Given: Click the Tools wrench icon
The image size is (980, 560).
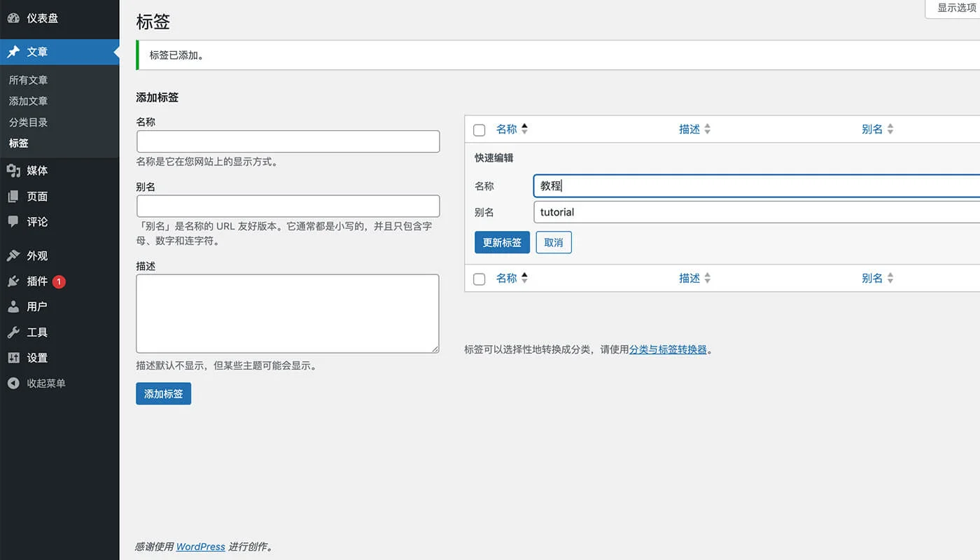Looking at the screenshot, I should (13, 332).
